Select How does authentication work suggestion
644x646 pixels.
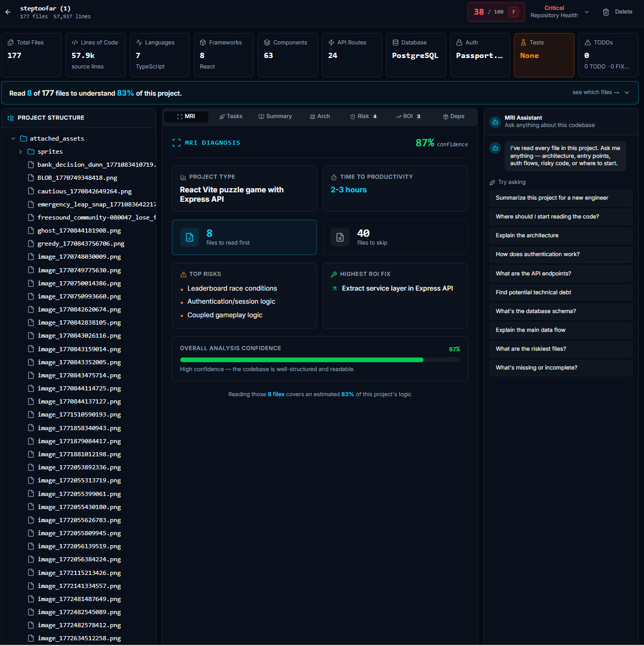[x=560, y=255]
